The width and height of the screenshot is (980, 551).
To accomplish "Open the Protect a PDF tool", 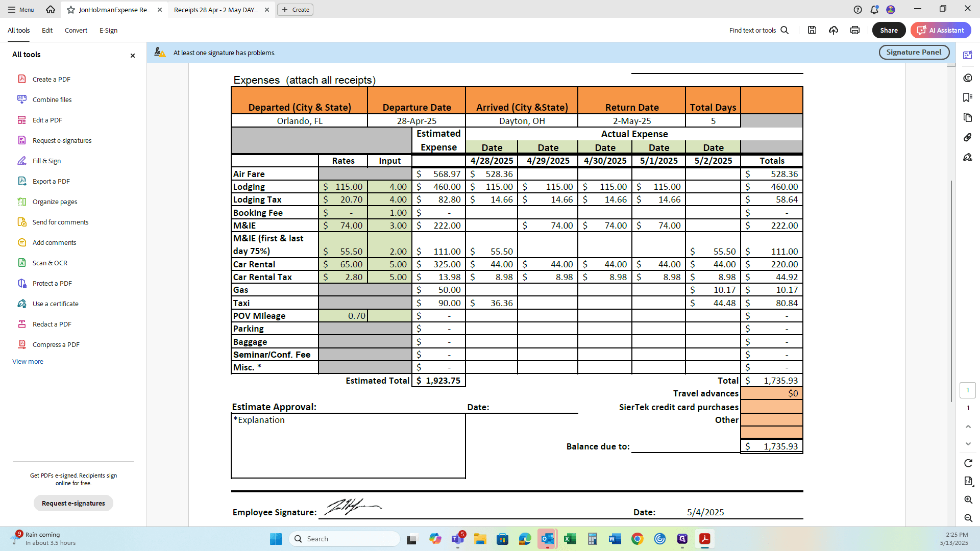I will point(52,283).
